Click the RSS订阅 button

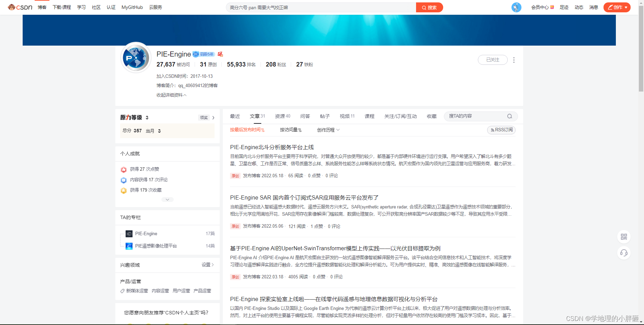502,130
